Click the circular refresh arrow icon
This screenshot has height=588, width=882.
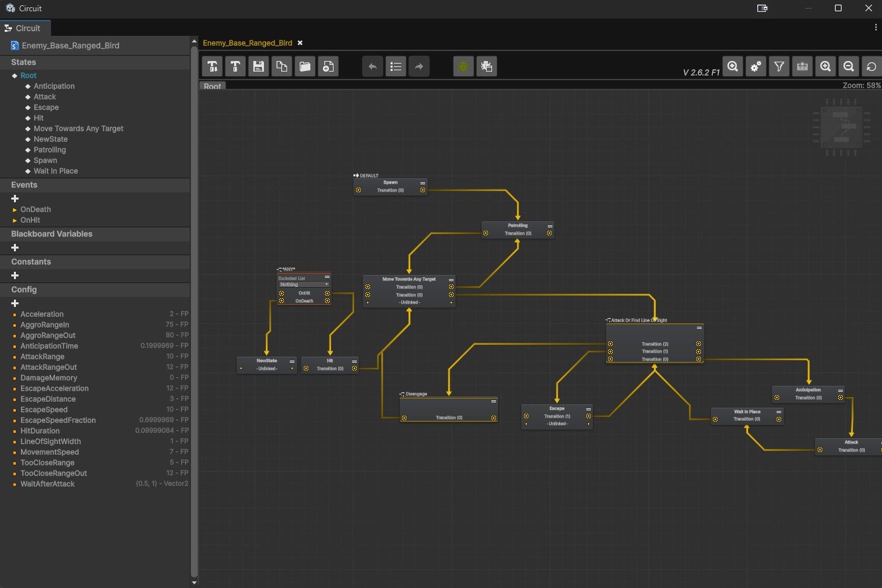(x=871, y=66)
